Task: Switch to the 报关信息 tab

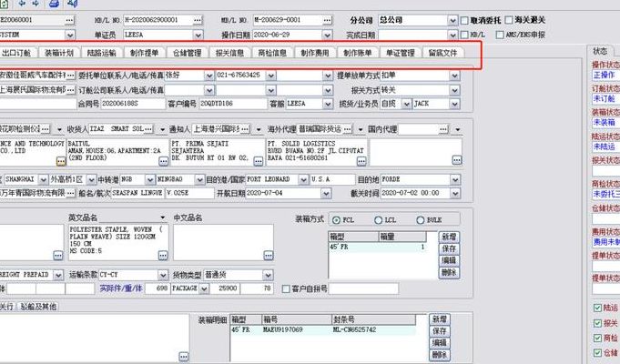Action: pos(229,53)
